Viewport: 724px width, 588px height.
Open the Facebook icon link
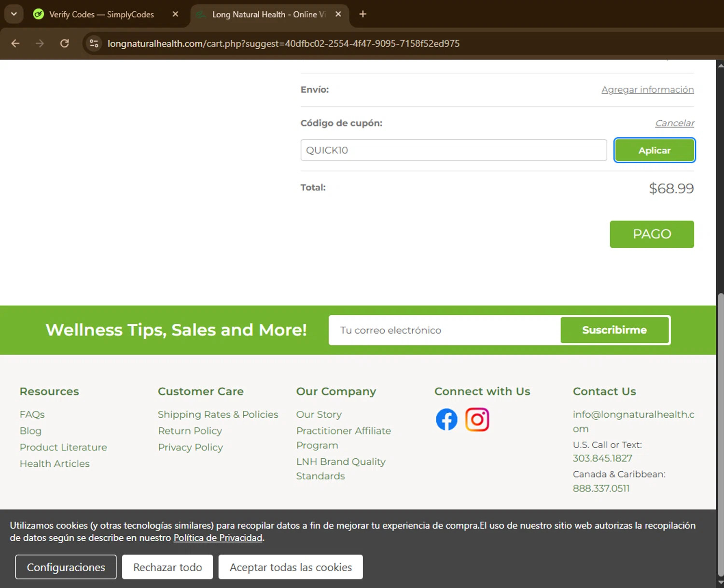[x=446, y=420]
